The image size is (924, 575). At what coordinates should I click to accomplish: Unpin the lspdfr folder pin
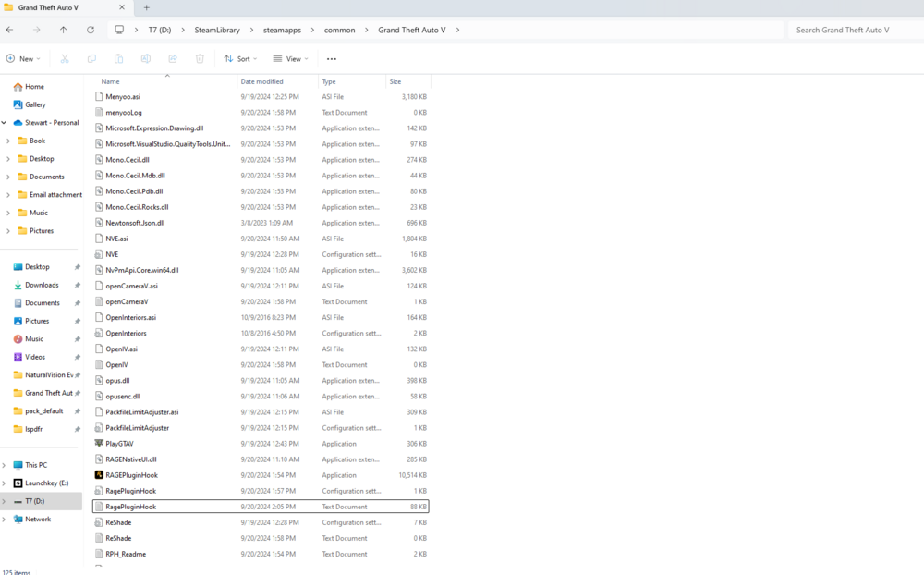[x=78, y=429]
